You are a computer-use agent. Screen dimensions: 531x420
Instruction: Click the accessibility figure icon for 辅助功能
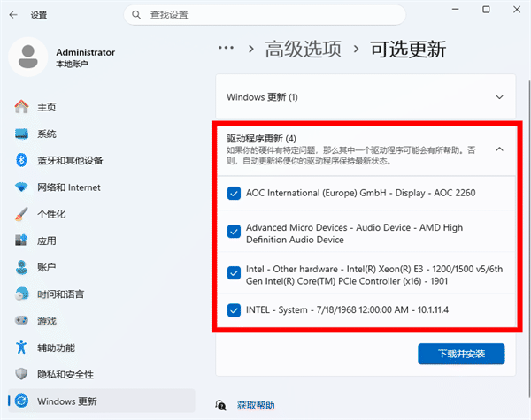coord(21,347)
